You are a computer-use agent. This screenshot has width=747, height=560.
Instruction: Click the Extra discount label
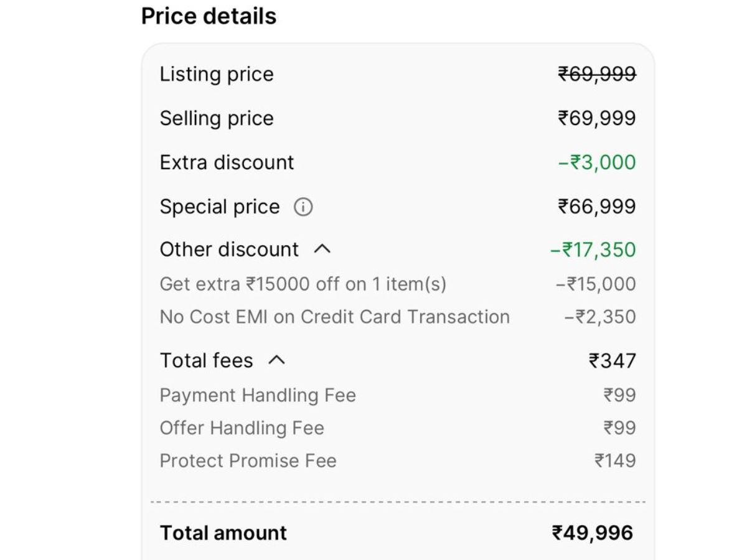tap(227, 162)
